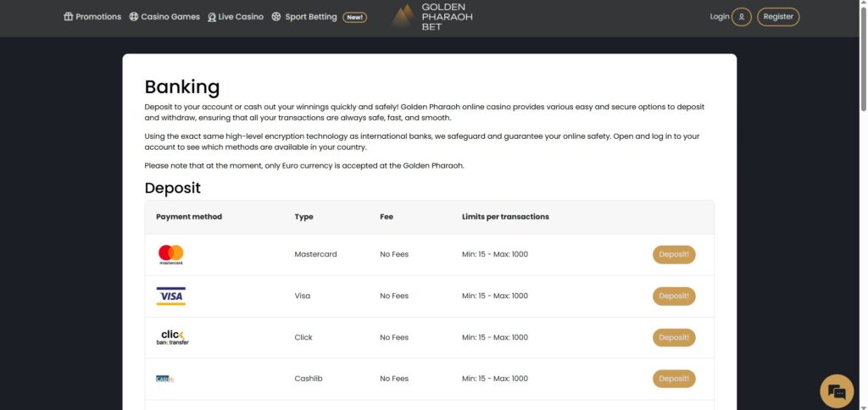
Task: Open the Casino Games menu
Action: (170, 17)
